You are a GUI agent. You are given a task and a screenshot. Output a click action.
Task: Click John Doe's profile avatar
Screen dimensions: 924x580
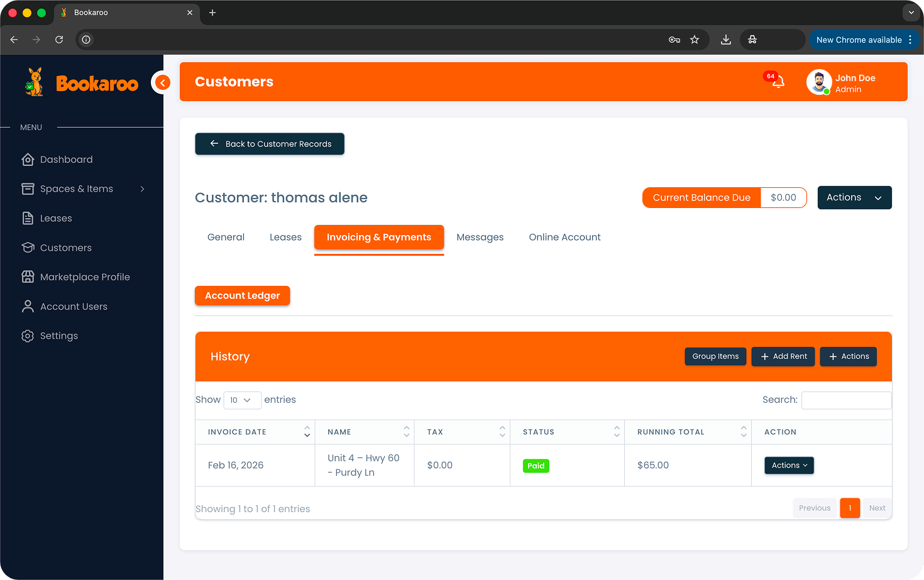pos(818,82)
